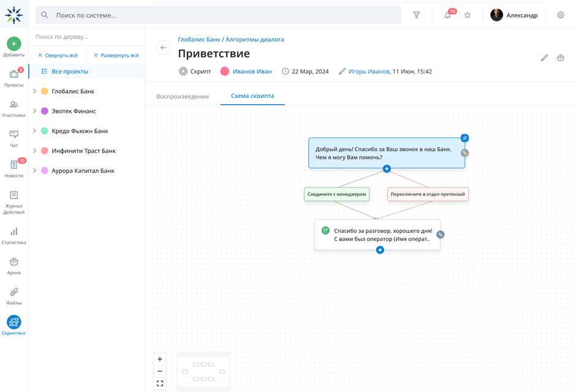Click the edit pencil icon for the script
The height and width of the screenshot is (392, 576).
click(544, 58)
